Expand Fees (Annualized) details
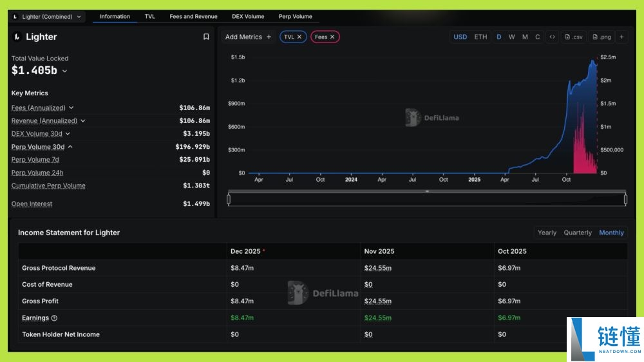The width and height of the screenshot is (644, 362). pos(71,108)
